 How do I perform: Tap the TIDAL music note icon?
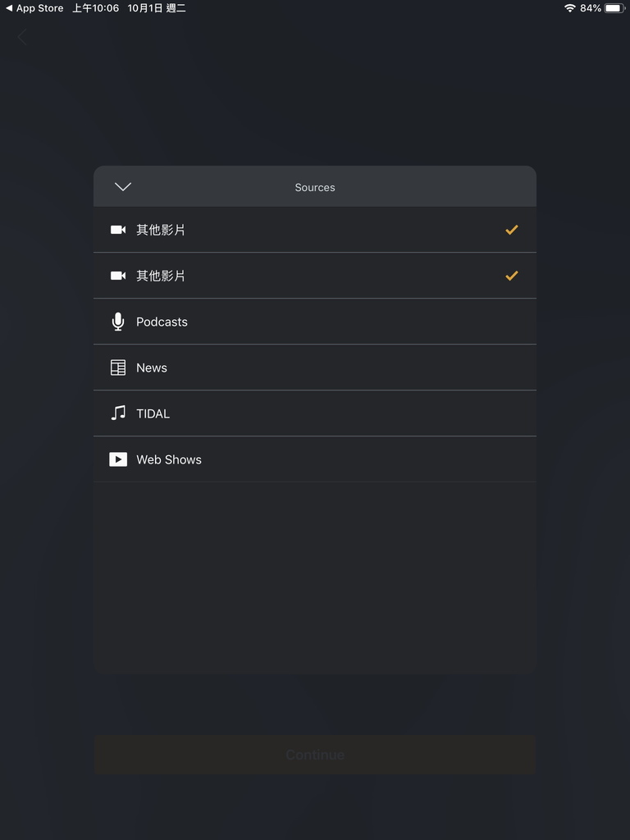(x=118, y=413)
